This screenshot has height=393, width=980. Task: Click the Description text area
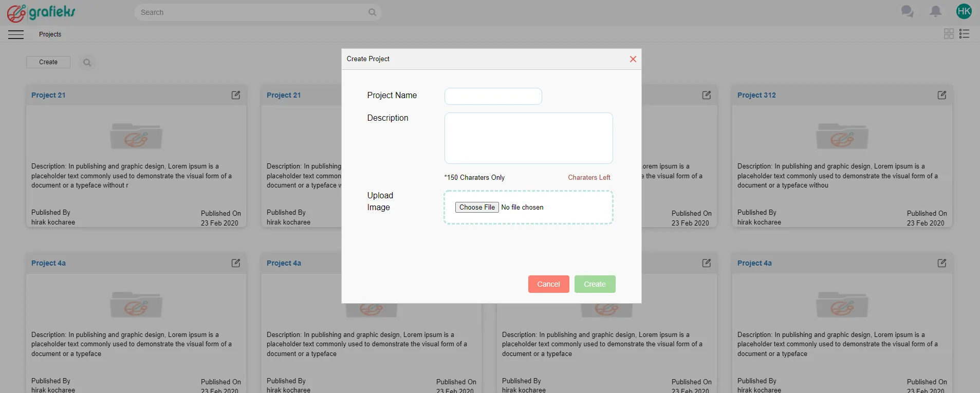tap(528, 138)
